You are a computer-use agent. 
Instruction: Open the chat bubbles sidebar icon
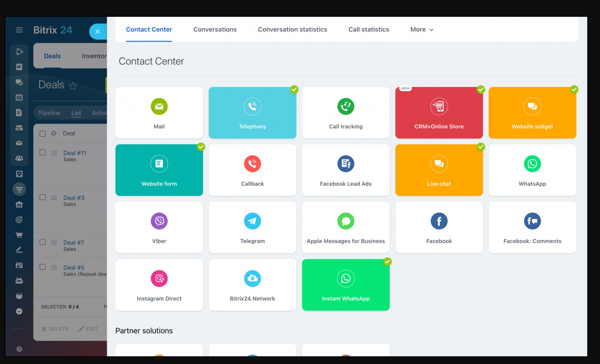pyautogui.click(x=19, y=82)
